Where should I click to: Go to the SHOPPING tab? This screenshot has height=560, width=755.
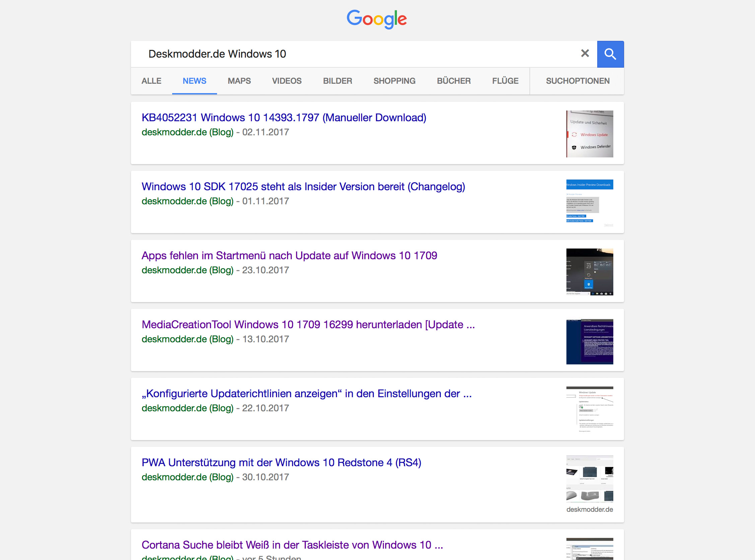(x=394, y=81)
